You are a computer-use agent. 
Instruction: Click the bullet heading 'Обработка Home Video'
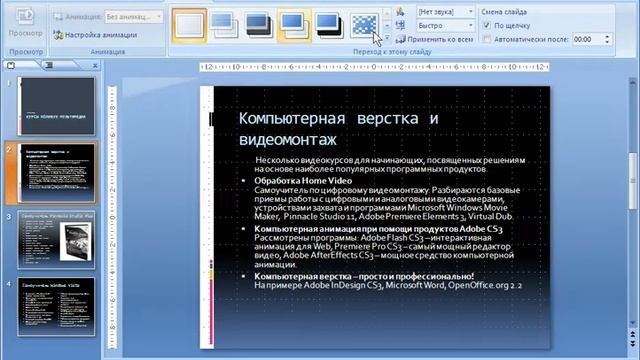[303, 181]
